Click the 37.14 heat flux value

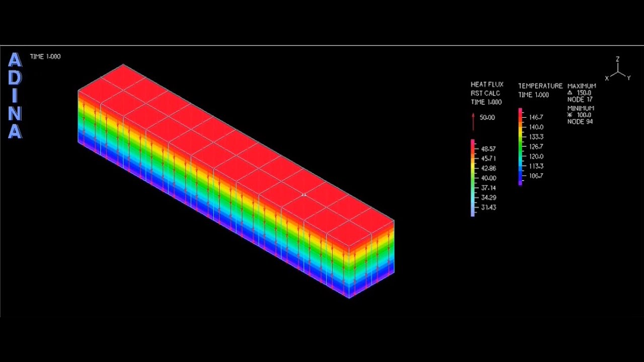pyautogui.click(x=489, y=188)
